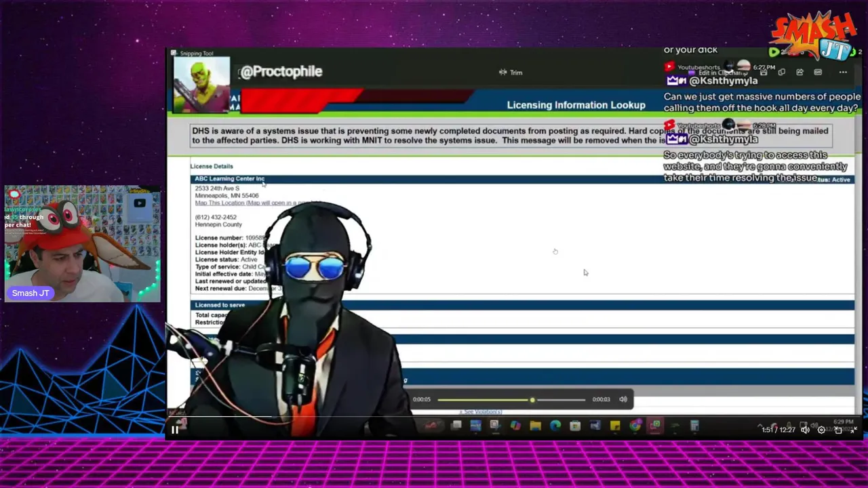868x488 pixels.
Task: Click the Trim button in Snipping Tool
Action: pyautogui.click(x=511, y=73)
